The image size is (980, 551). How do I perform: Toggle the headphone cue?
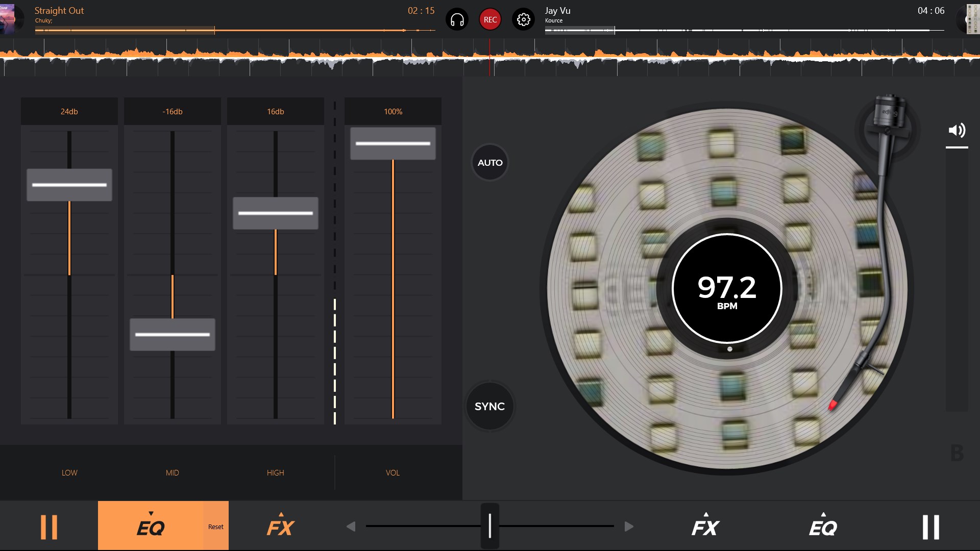point(457,19)
